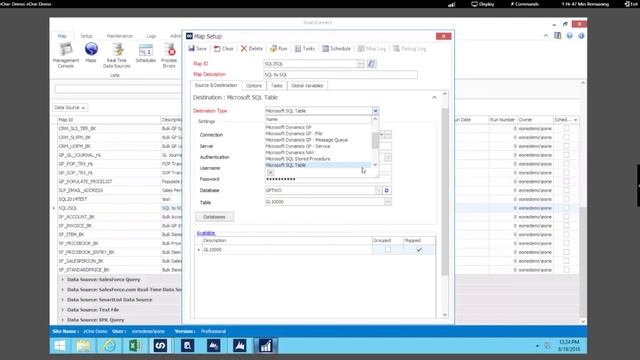Open the Maps globe icon
The image size is (640, 360).
point(91,53)
